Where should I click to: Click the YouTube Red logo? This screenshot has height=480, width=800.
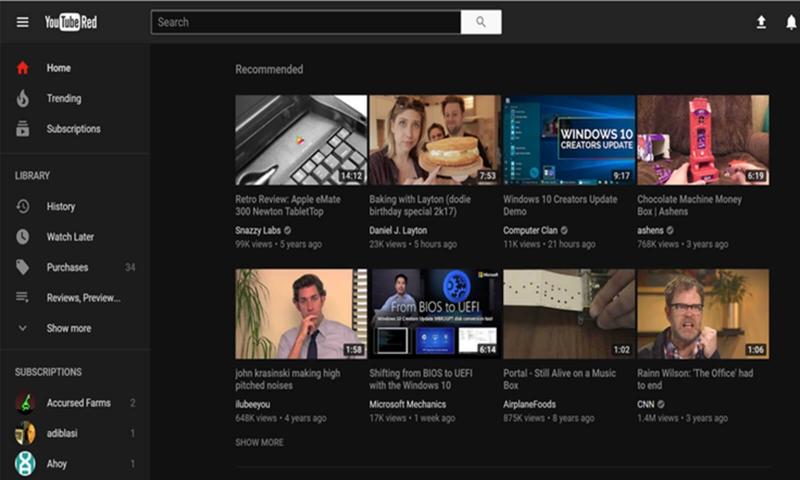(70, 22)
